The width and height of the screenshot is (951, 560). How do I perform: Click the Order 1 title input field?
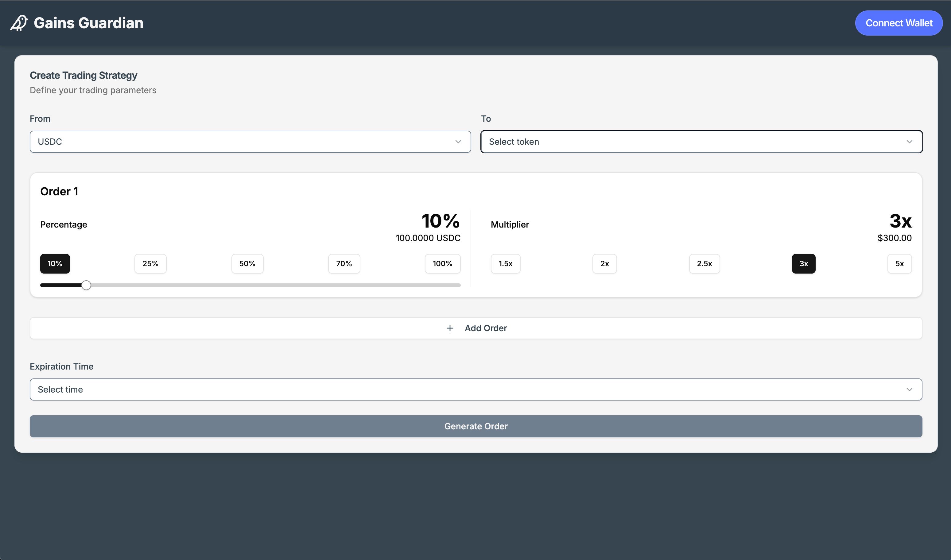point(59,191)
